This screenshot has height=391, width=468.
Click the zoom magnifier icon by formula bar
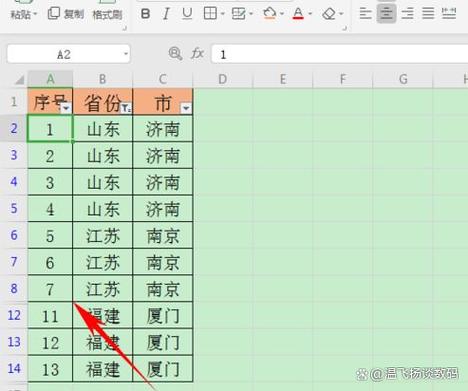coord(175,53)
